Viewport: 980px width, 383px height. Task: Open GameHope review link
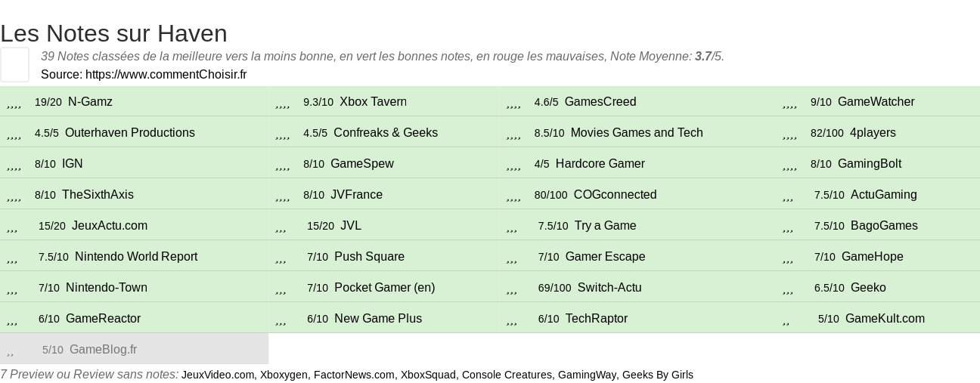873,257
